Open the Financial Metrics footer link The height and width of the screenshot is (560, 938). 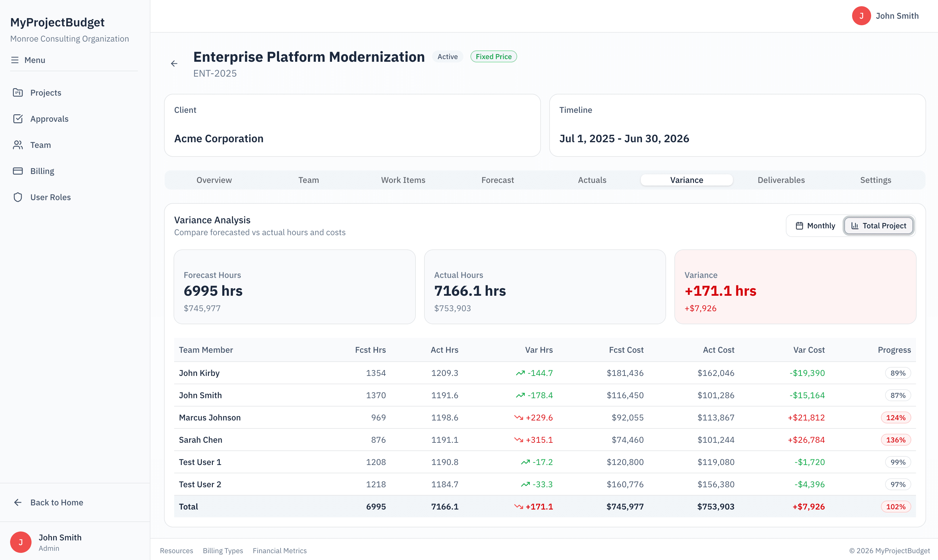click(x=279, y=550)
